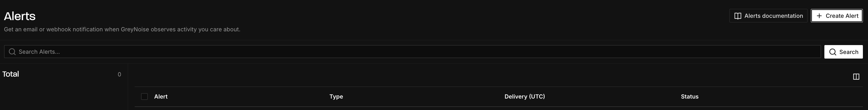Click the Total count showing 0
This screenshot has height=110, width=868.
tap(119, 74)
